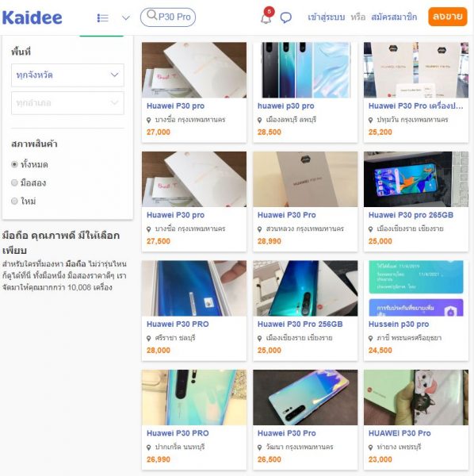Click the orange ลงขาย sell button
The height and width of the screenshot is (476, 474).
point(448,17)
